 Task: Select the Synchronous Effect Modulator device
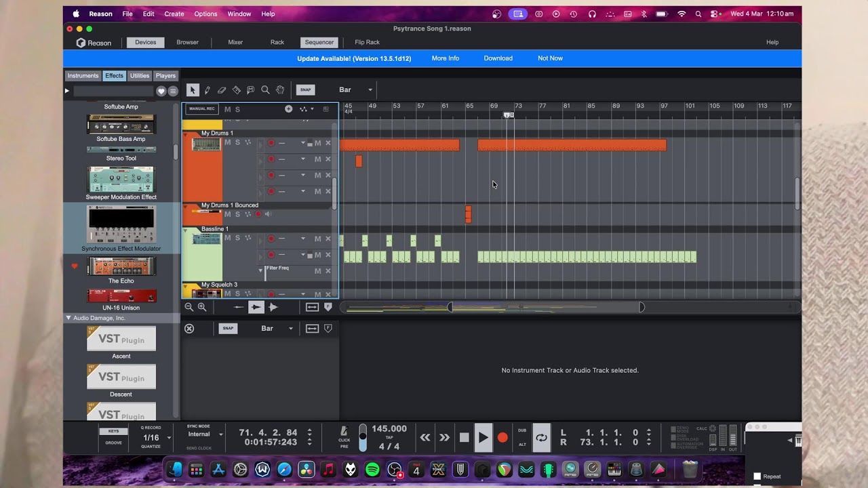tap(121, 228)
